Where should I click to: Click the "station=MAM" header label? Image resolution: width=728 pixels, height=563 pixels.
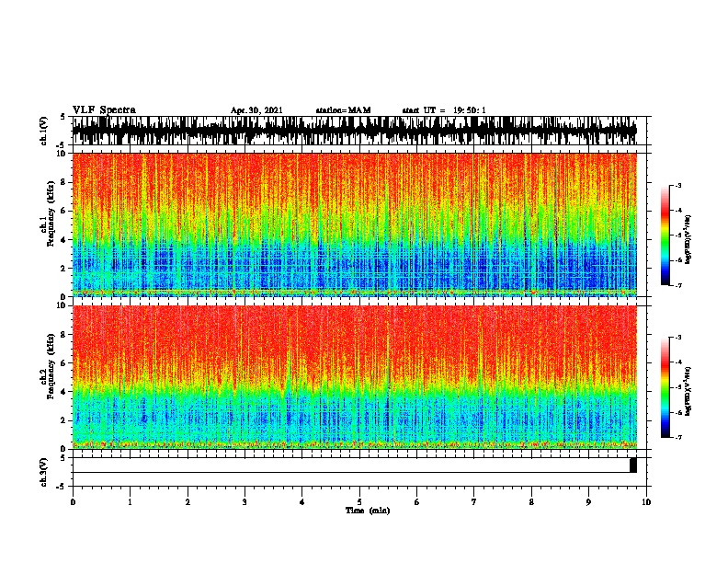click(x=343, y=110)
